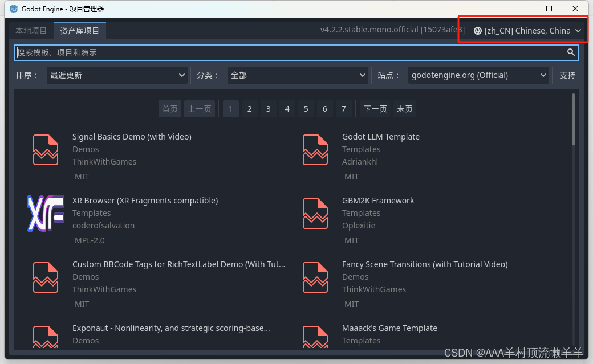Maximize the Godot Project Manager window
Viewport: 593px width, 364px height.
pos(549,9)
